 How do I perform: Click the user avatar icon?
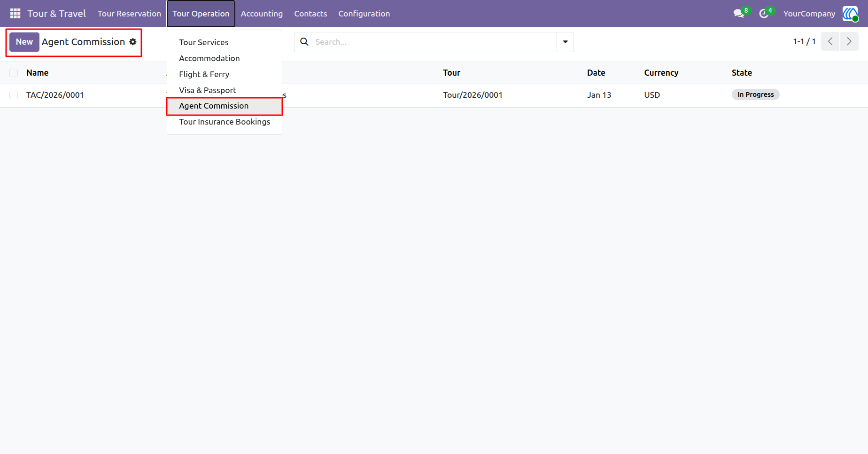coord(851,14)
